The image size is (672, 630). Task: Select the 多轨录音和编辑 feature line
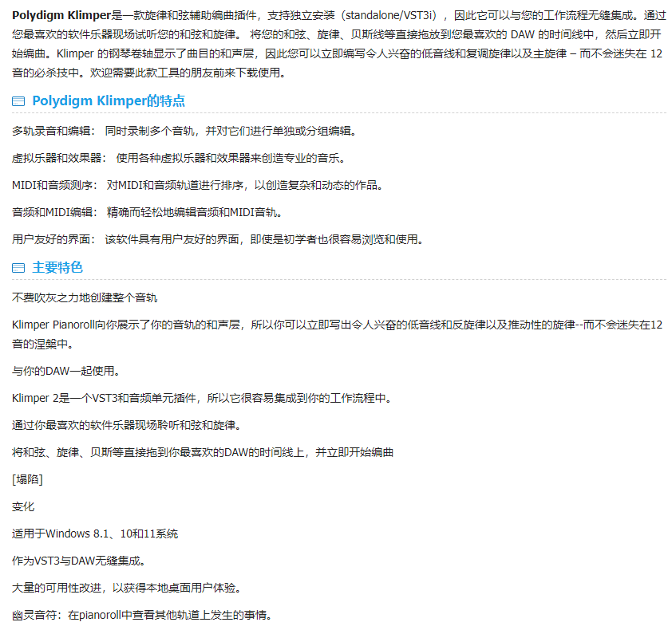point(184,131)
